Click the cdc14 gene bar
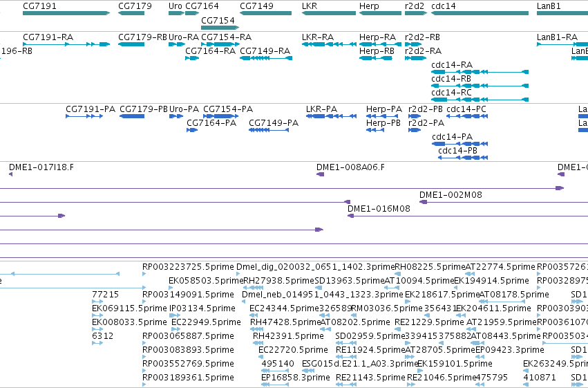Viewport: 588px width, 388px height. pos(480,13)
